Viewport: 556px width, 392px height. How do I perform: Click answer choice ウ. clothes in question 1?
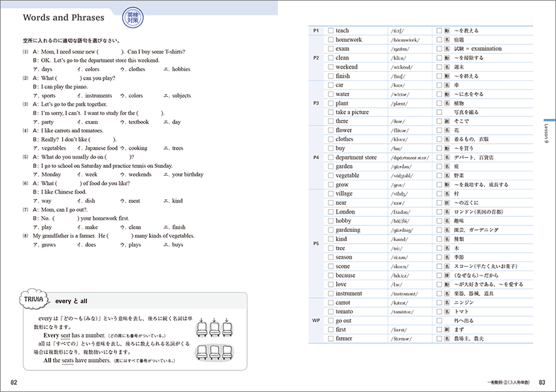point(133,69)
